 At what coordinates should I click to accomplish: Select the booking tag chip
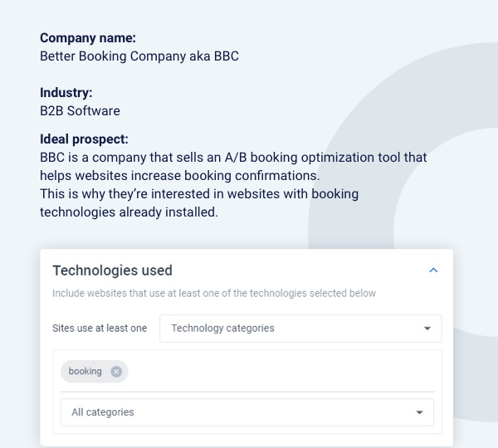(x=85, y=372)
